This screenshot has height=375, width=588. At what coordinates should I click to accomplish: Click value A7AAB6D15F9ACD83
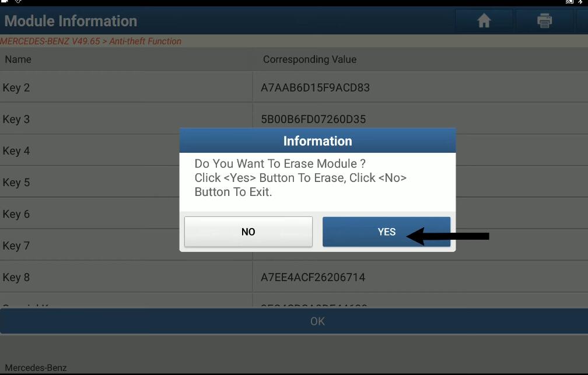click(x=315, y=87)
